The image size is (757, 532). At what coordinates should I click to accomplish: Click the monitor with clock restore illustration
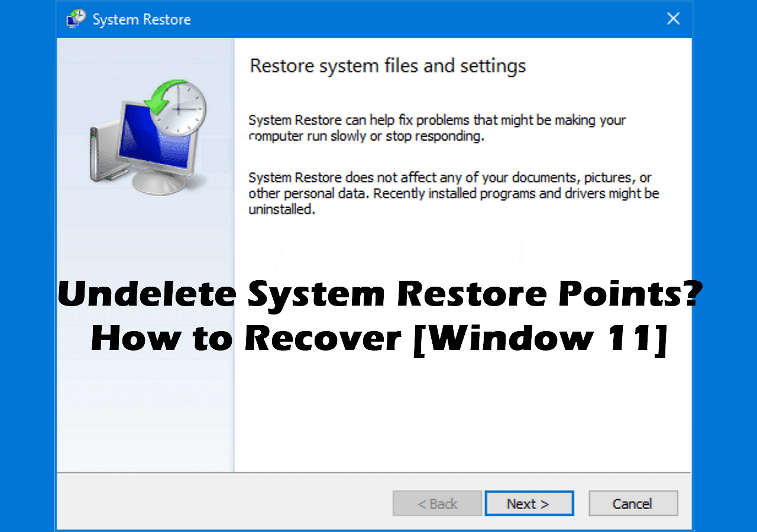[x=148, y=136]
